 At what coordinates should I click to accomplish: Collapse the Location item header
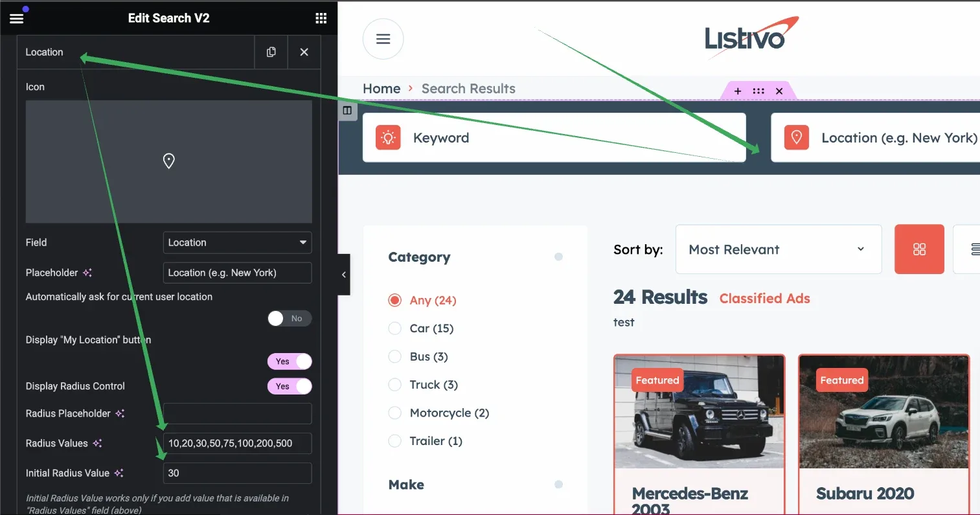pos(135,52)
